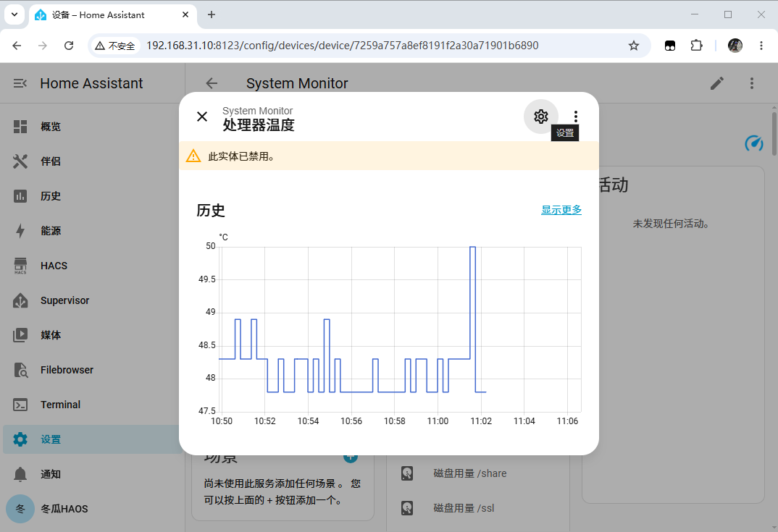
Task: Open the dialog's three-dot overflow menu
Action: click(576, 117)
